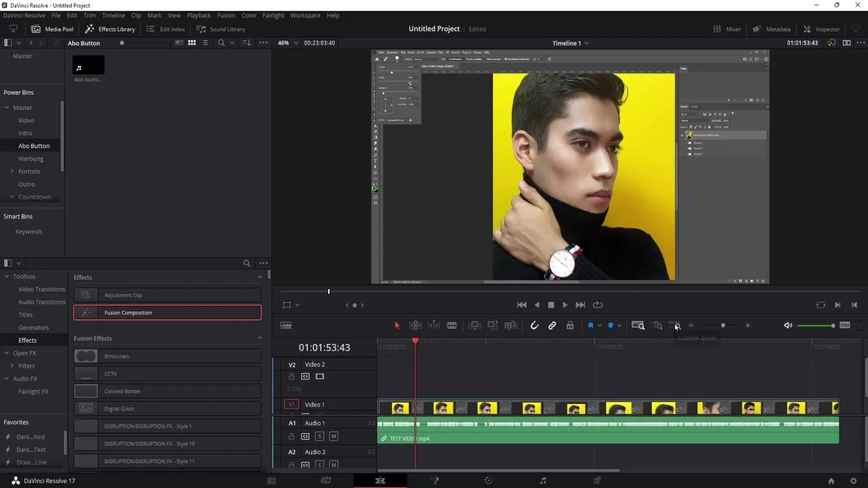Select the Razor blade cut tool
Image resolution: width=868 pixels, height=488 pixels.
coord(451,325)
